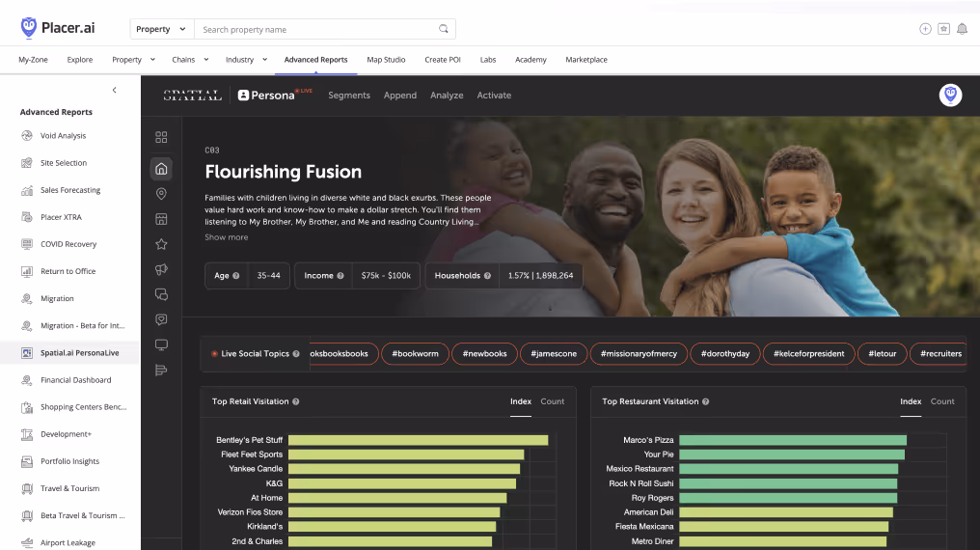Open Academy tab
The image size is (980, 550).
click(531, 60)
